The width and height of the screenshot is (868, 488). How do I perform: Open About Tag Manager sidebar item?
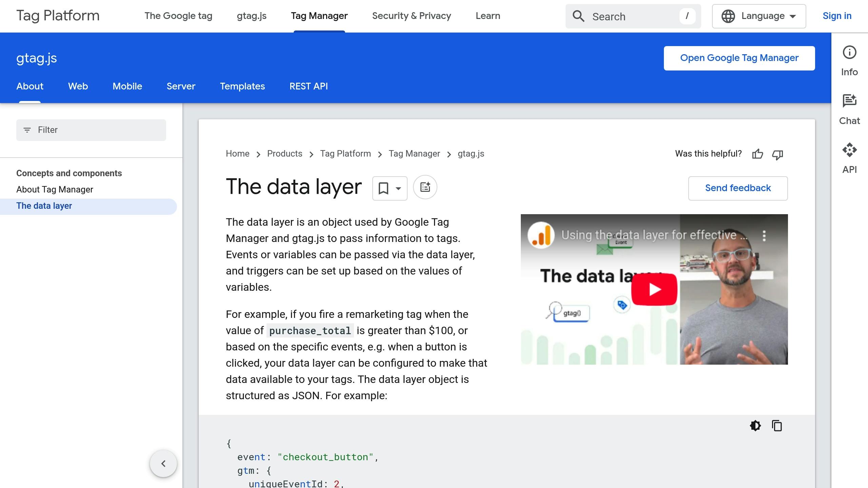55,189
